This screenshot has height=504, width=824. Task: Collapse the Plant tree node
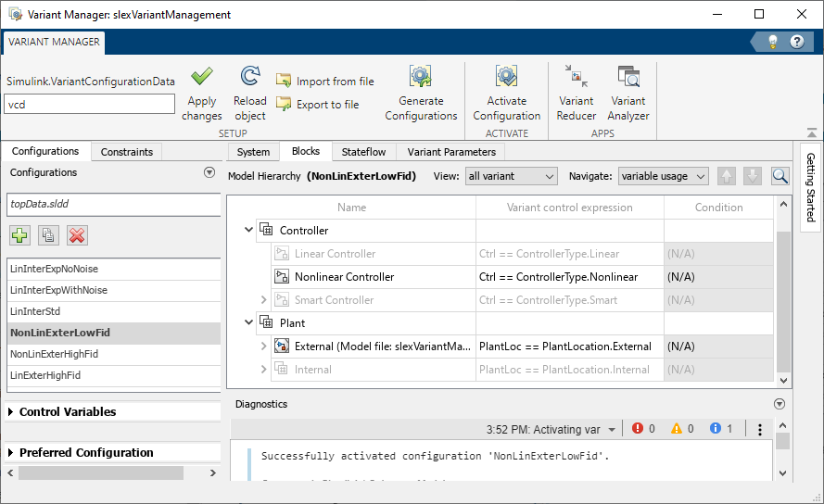[x=248, y=322]
